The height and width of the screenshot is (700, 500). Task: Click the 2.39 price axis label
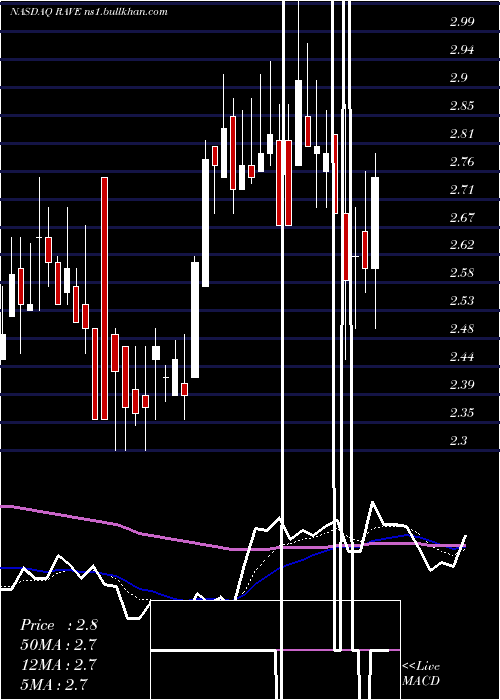point(462,384)
